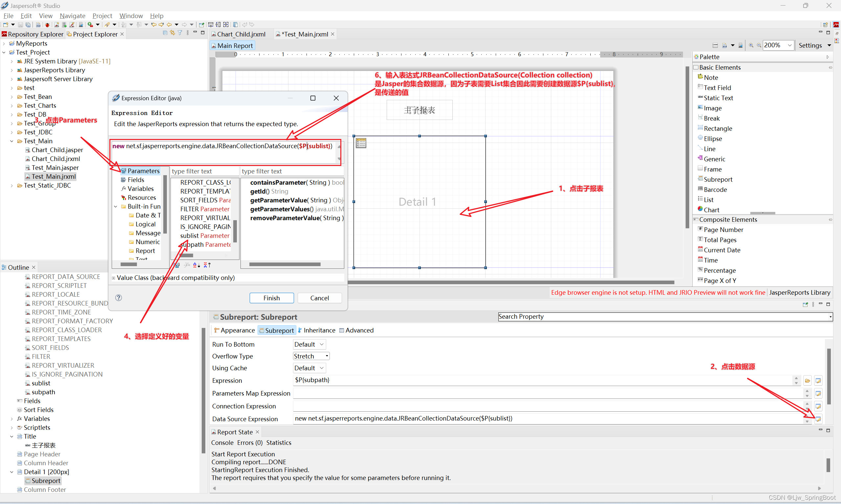This screenshot has height=504, width=841.
Task: Open the Navigate menu
Action: click(x=72, y=16)
